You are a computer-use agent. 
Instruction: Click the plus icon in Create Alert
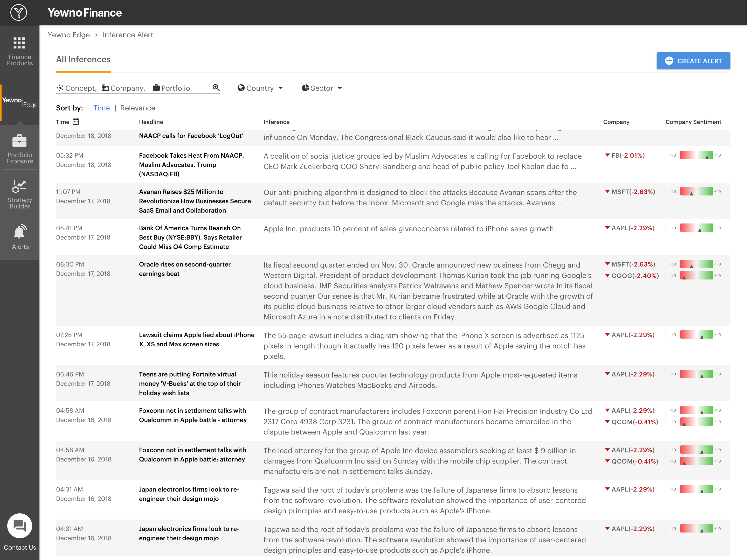click(x=669, y=61)
